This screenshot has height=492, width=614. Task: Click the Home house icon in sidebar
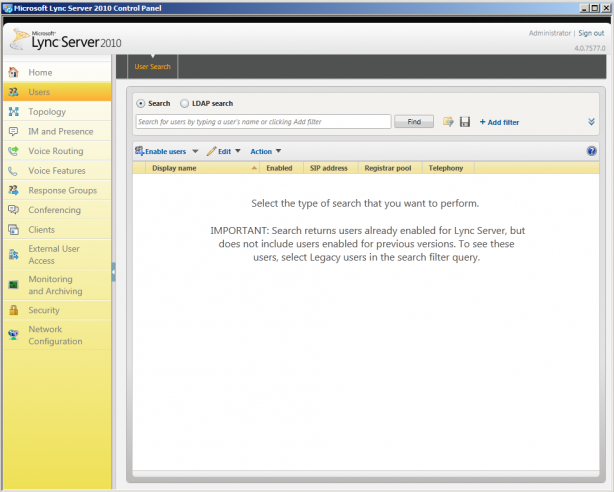(x=13, y=72)
